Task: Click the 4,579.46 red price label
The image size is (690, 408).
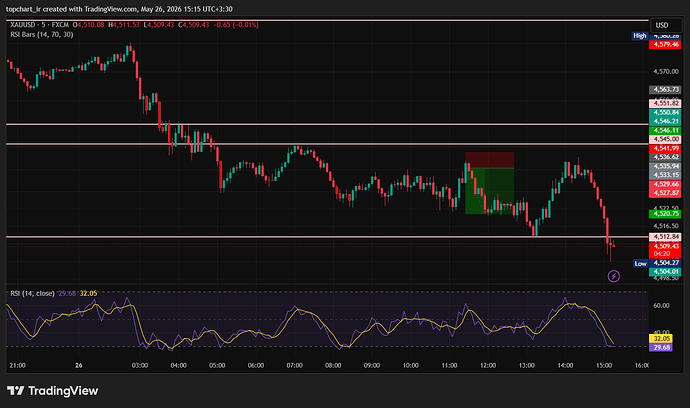Action: pos(665,44)
